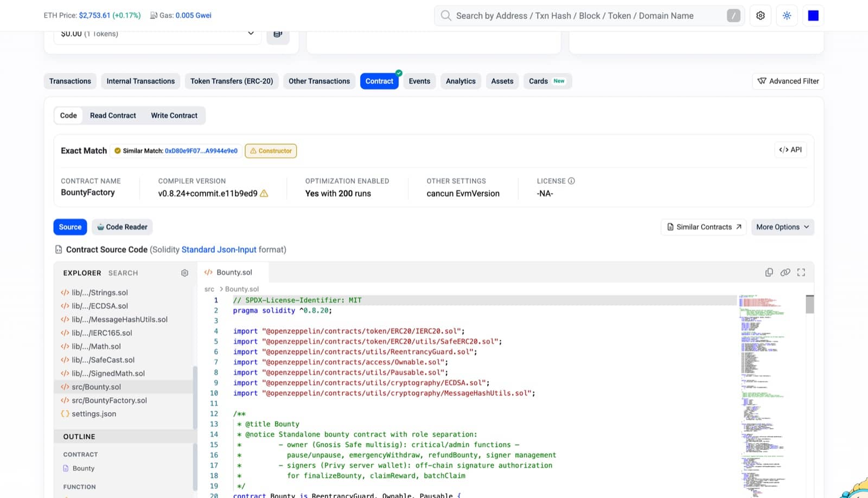
Task: Open Similar Contracts external link
Action: tap(704, 227)
